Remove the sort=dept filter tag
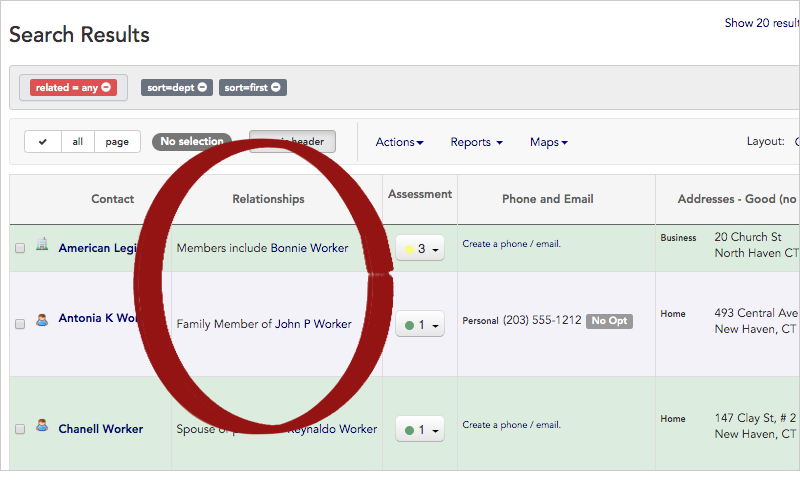Viewport: 800px width, 494px height. point(202,87)
